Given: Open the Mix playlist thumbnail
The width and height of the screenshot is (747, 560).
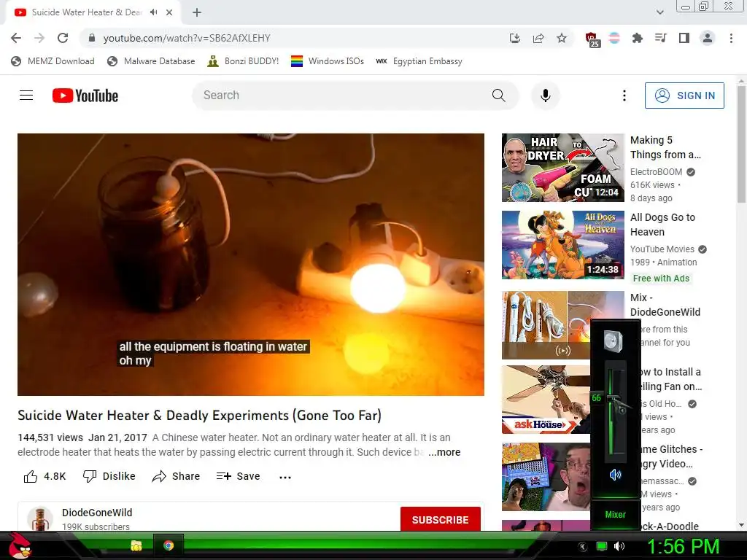Looking at the screenshot, I should click(546, 324).
